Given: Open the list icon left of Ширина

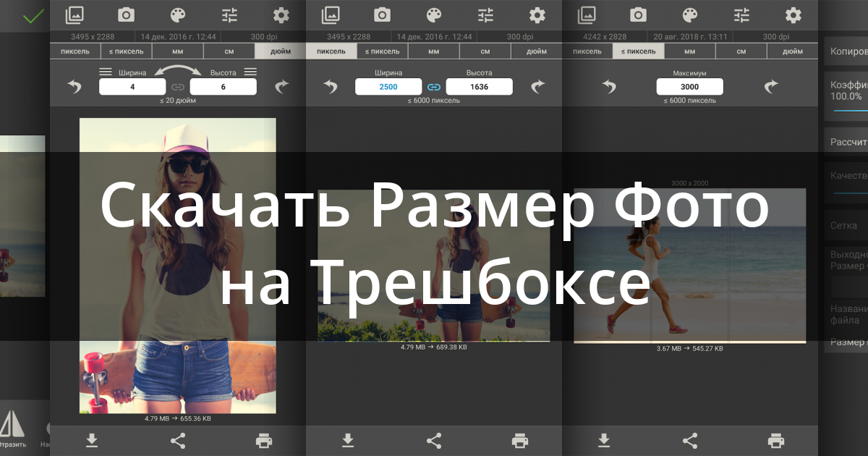Looking at the screenshot, I should pos(106,72).
